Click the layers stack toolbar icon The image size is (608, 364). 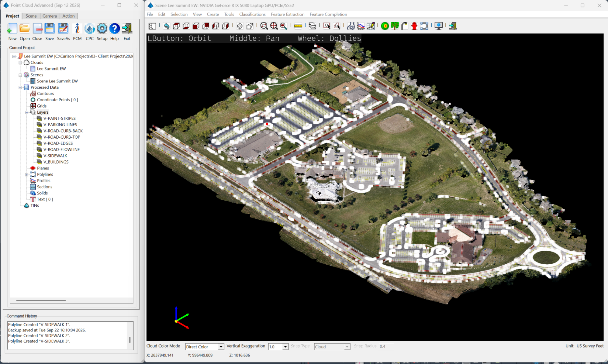point(312,26)
